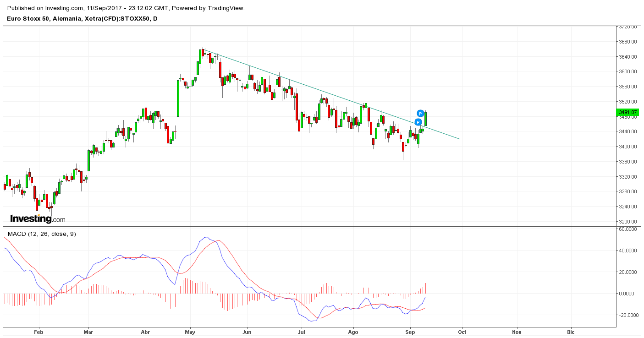Click the 3200.00 price axis label
Image resolution: width=644 pixels, height=338 pixels.
tap(628, 222)
